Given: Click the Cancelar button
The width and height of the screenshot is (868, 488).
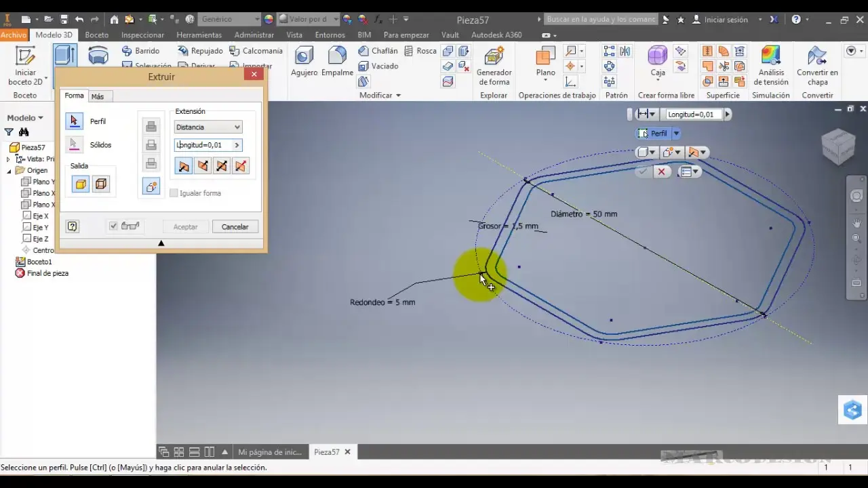Looking at the screenshot, I should coord(235,227).
